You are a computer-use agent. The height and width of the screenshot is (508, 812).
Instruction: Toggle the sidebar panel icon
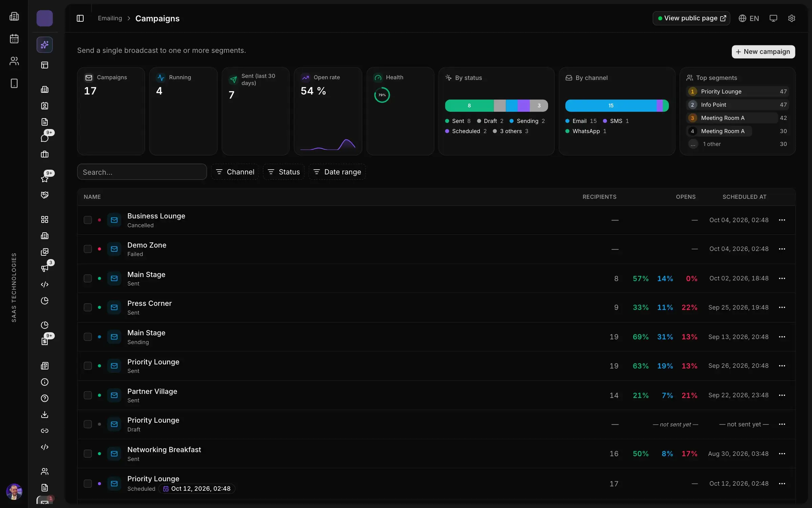click(x=80, y=18)
